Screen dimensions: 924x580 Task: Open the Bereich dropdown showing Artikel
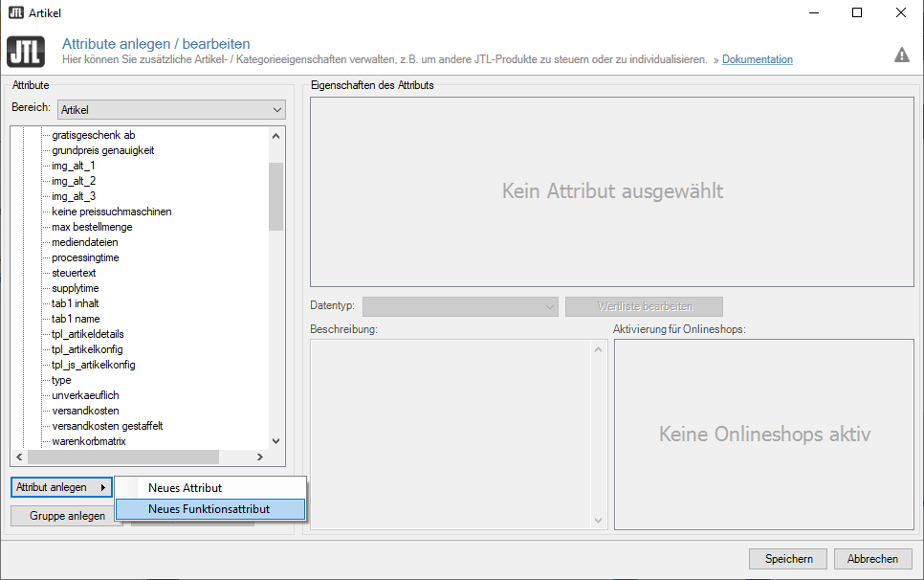pos(171,110)
